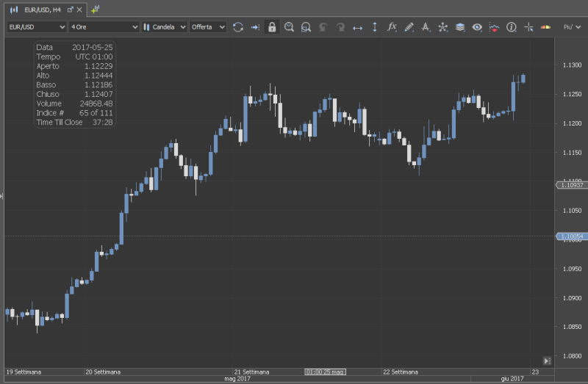Click the refresh chart icon
588x384 pixels.
tap(238, 27)
